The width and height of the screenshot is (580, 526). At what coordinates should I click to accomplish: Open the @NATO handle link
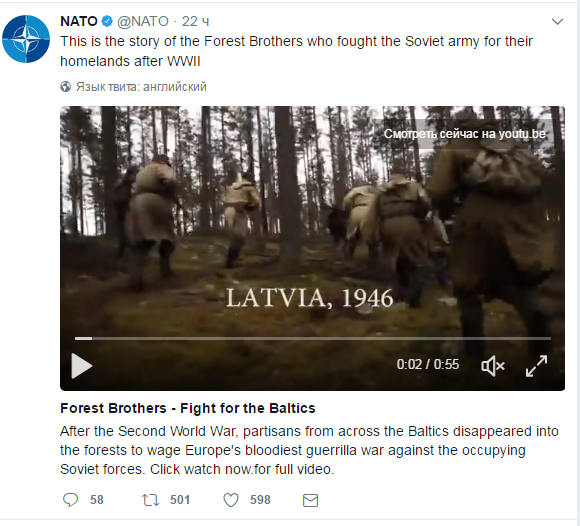pos(143,21)
